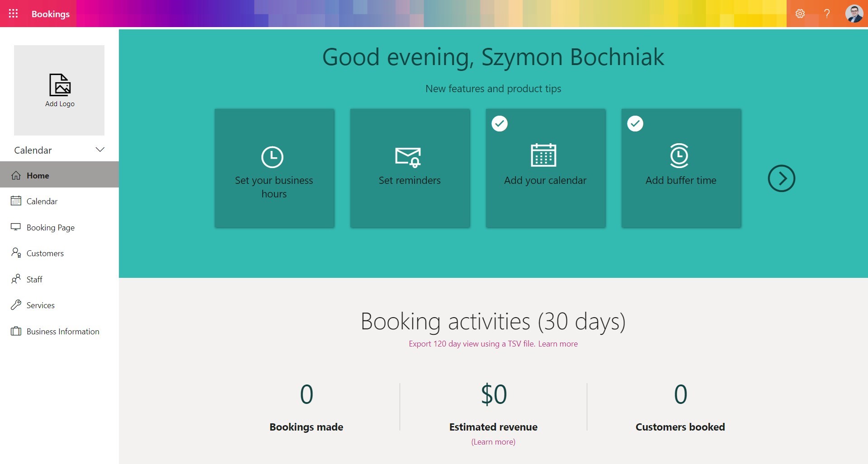Image resolution: width=868 pixels, height=464 pixels.
Task: Open Calendar in the sidebar navigation
Action: click(59, 201)
